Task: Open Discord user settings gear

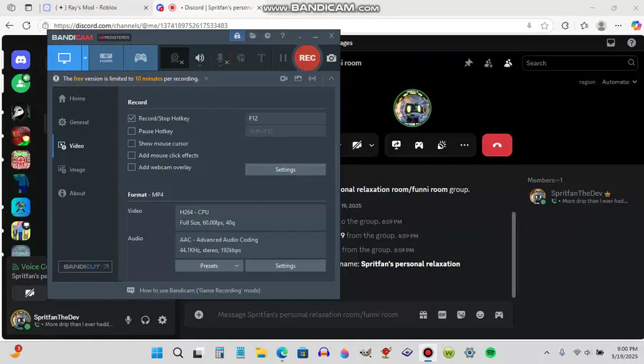Action: coord(162,320)
